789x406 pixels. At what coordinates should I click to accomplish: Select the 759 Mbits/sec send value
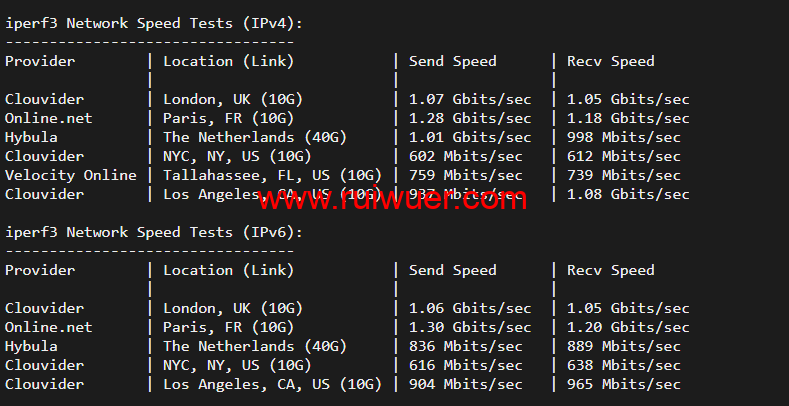(x=466, y=175)
